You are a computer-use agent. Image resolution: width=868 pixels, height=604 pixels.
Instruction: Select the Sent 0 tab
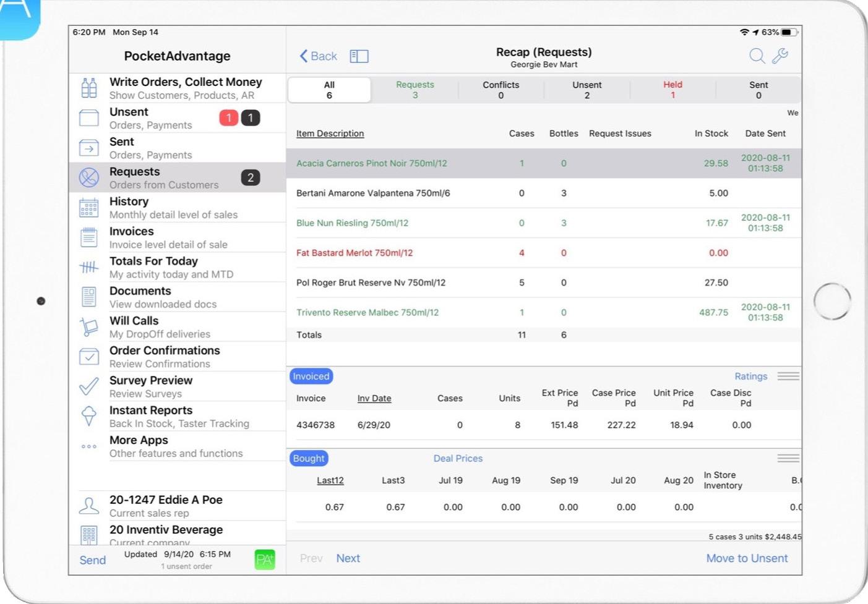point(759,90)
